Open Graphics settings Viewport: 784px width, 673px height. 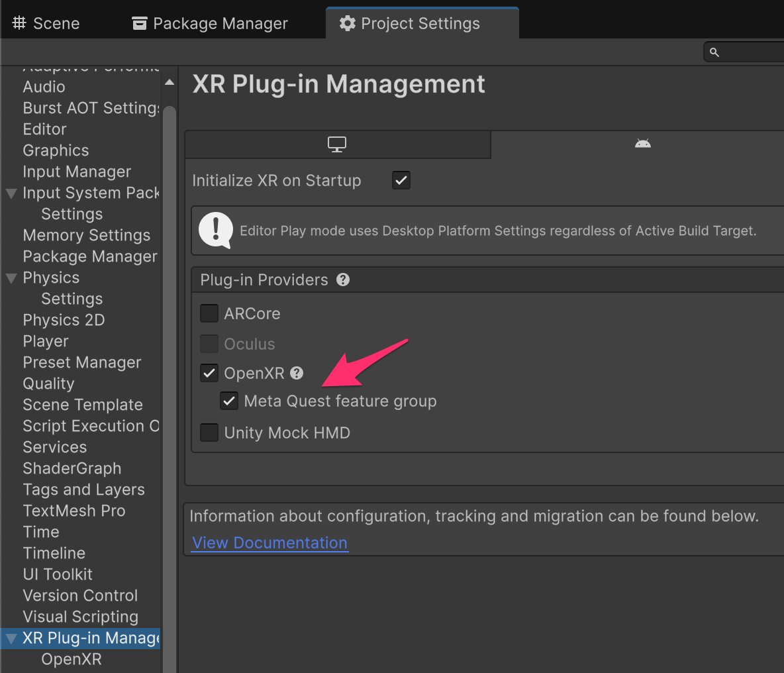click(56, 150)
